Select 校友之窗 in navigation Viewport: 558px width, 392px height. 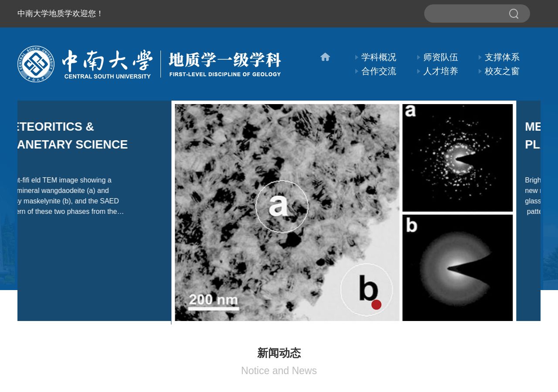point(502,71)
